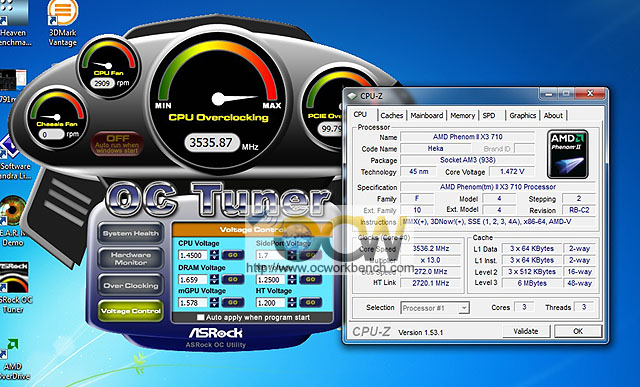Open the Heaven Benchmark desktop icon

(x=13, y=22)
